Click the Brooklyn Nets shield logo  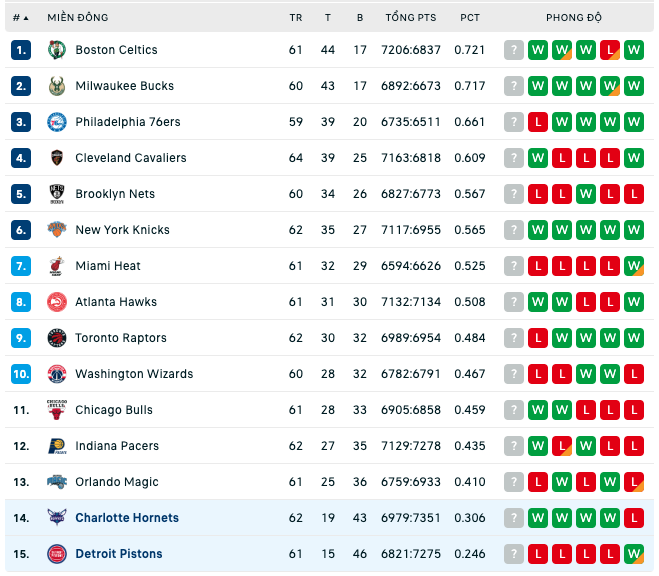[57, 194]
